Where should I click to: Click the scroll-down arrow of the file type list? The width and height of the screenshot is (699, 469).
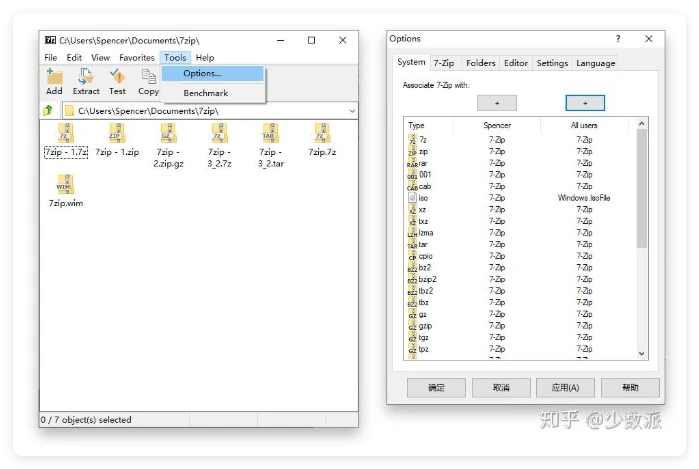coord(642,353)
